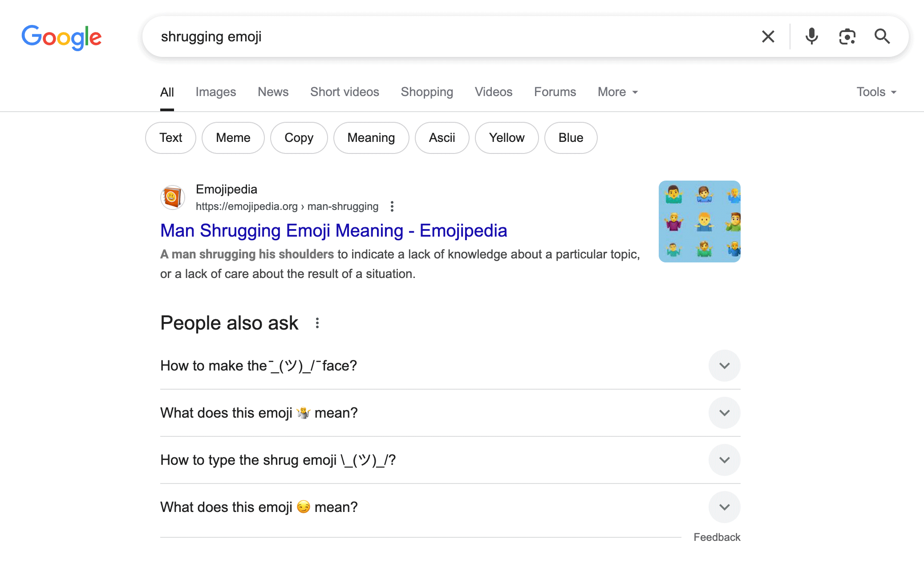Viewport: 924px width, 572px height.
Task: Start voice search with the microphone icon
Action: coord(811,36)
